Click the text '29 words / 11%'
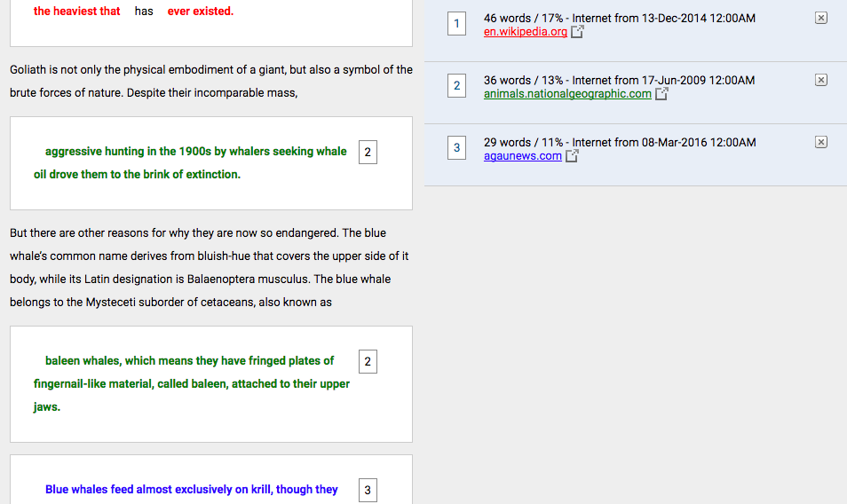This screenshot has height=504, width=847. tap(524, 143)
